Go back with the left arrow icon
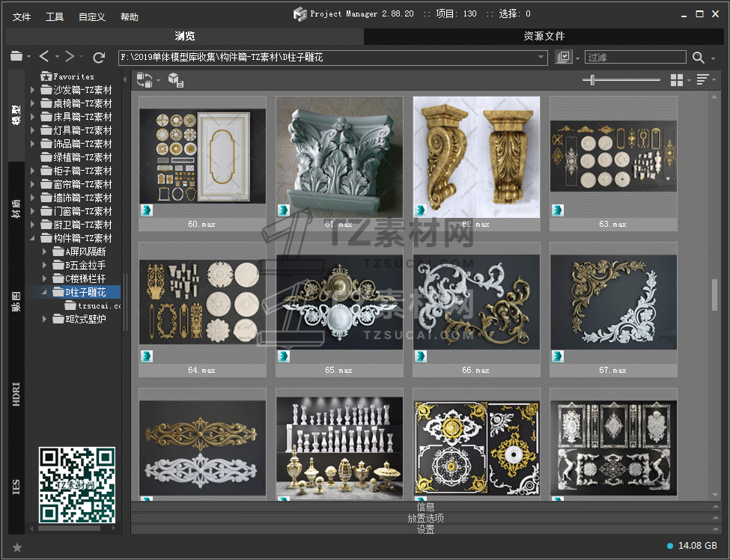Viewport: 730px width, 560px height. [44, 57]
